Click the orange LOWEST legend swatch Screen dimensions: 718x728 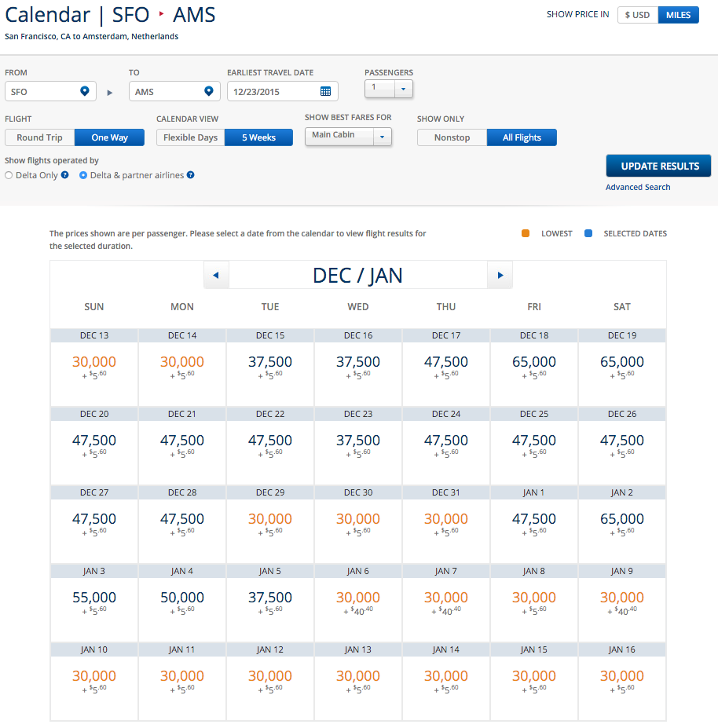(x=525, y=233)
